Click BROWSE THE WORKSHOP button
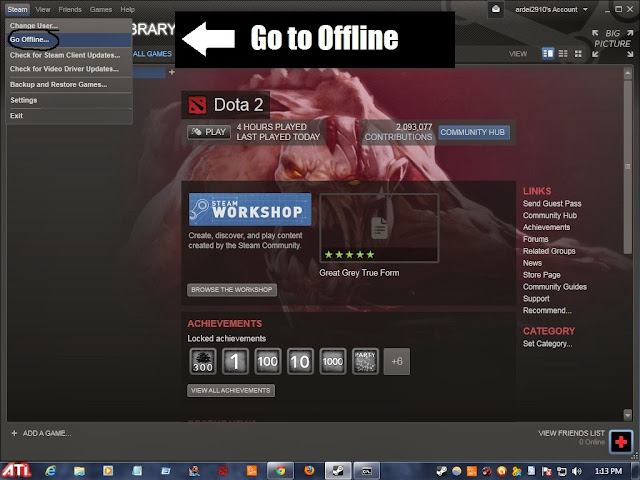640x480 pixels. click(232, 290)
